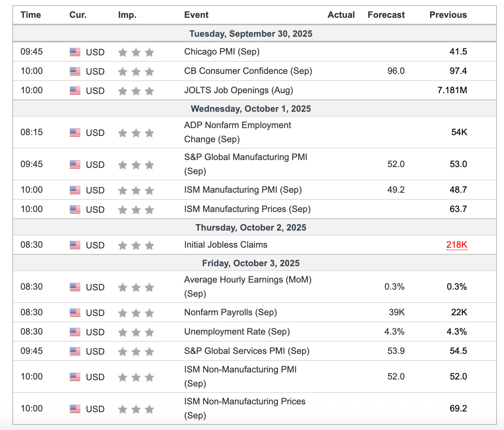Click the 54K previous value for ADP Employment
Screen dimensions: 504x430
tap(459, 132)
